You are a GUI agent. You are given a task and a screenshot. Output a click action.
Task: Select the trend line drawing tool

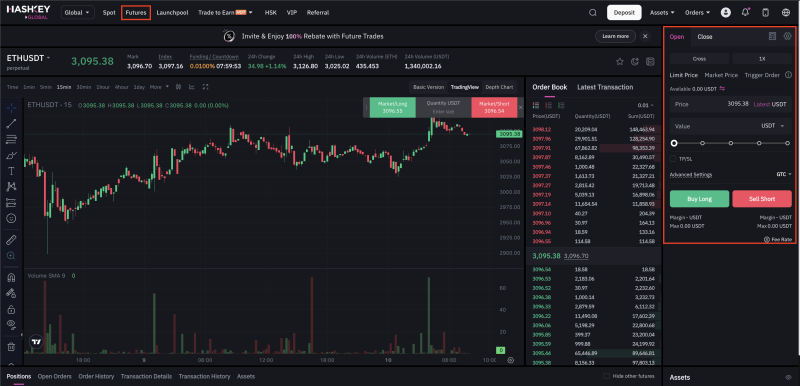[x=11, y=123]
